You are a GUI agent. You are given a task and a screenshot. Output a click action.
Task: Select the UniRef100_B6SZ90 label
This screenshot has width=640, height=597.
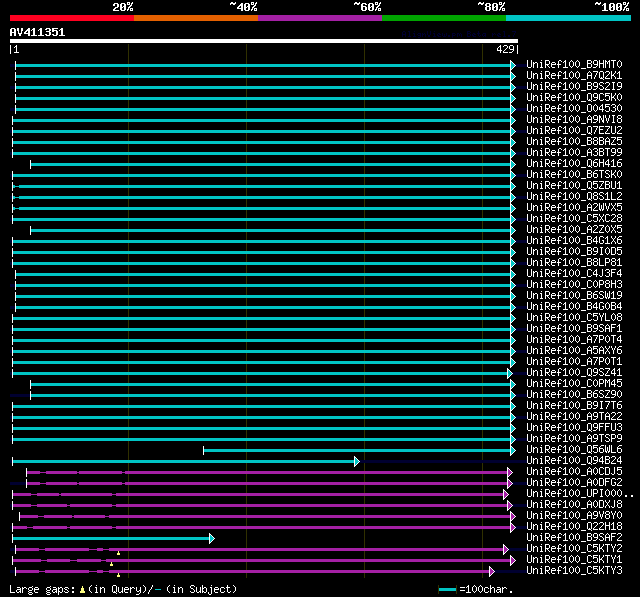click(x=574, y=395)
